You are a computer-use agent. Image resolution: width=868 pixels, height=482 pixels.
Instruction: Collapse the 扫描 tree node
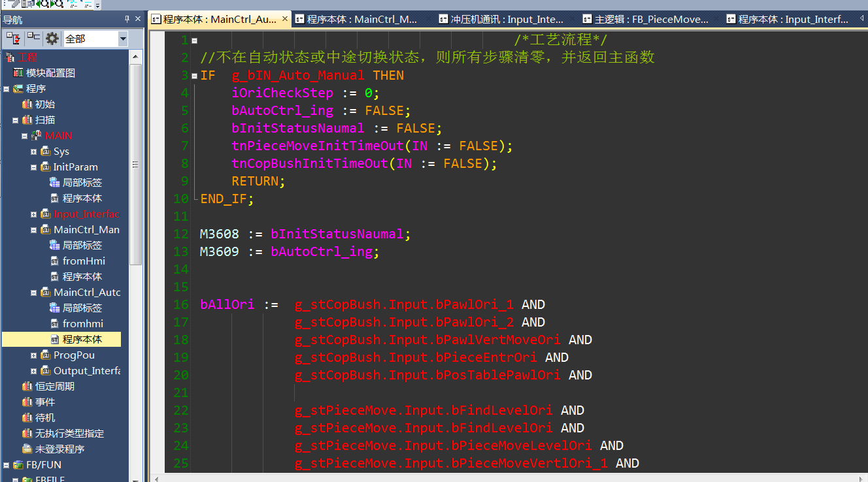pos(16,120)
